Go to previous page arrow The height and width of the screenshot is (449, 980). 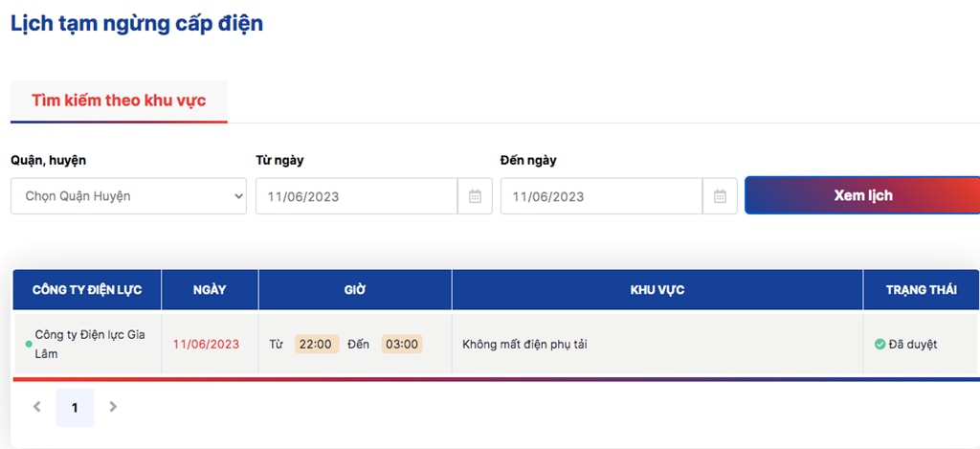(37, 407)
